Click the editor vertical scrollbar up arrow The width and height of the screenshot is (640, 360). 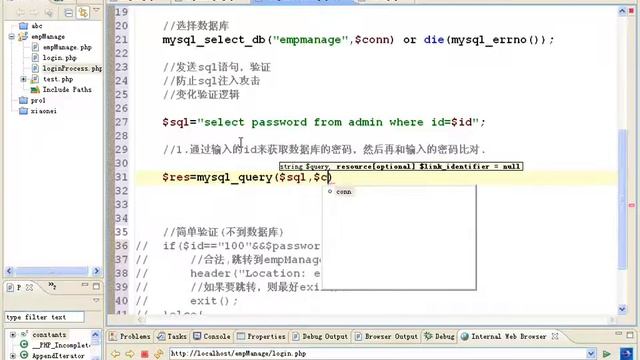click(622, 11)
